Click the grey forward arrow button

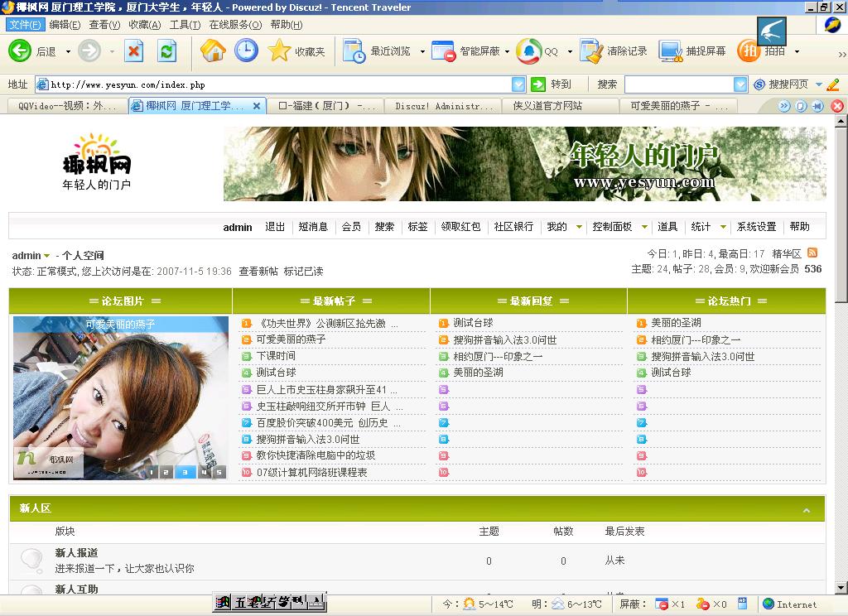(89, 51)
